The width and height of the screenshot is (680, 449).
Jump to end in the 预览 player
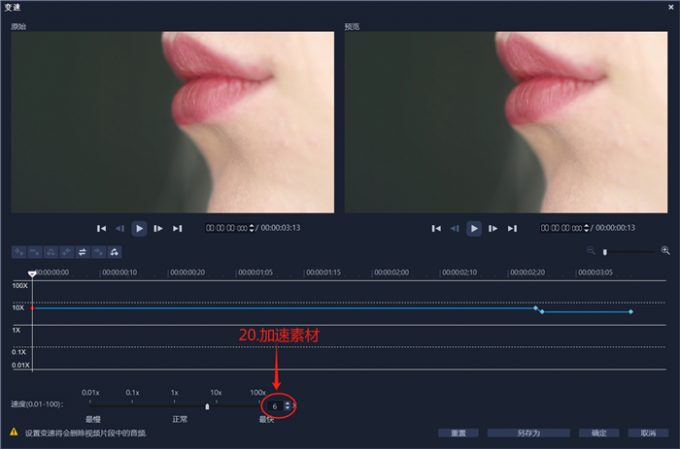coord(512,228)
